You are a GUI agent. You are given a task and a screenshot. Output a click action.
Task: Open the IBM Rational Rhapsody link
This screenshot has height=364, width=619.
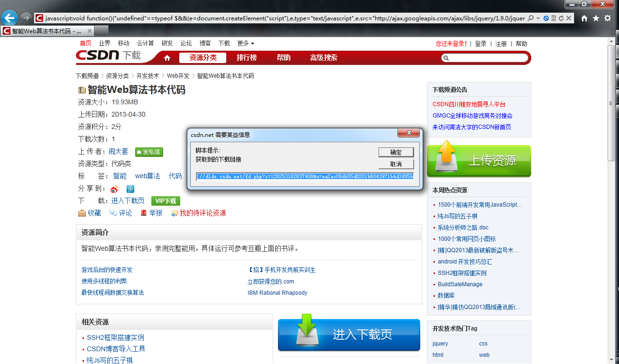tap(277, 293)
